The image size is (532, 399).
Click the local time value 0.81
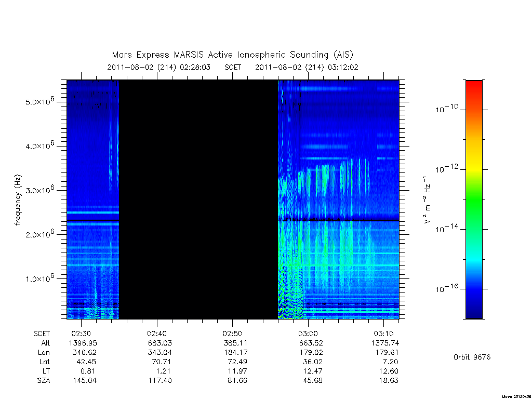[x=88, y=371]
